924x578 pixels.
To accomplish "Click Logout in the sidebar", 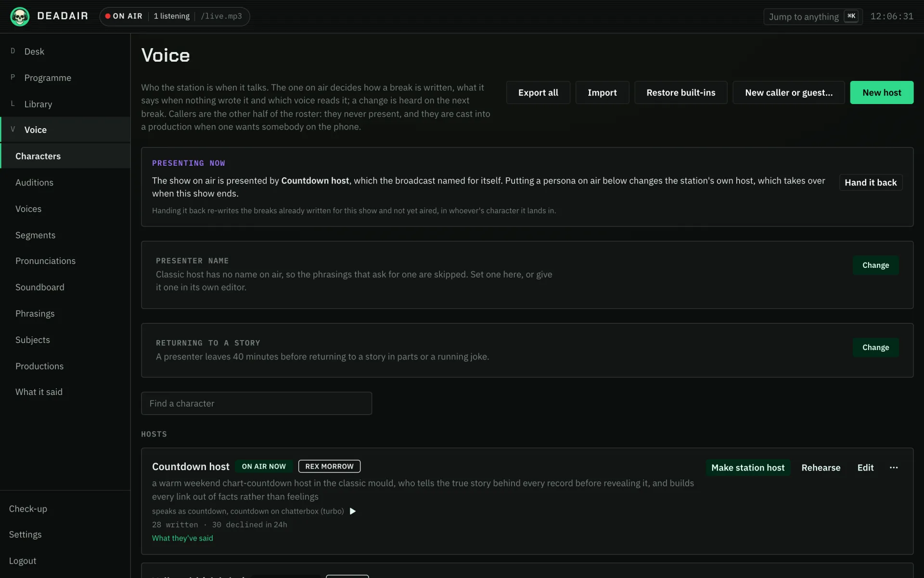I will point(65,561).
